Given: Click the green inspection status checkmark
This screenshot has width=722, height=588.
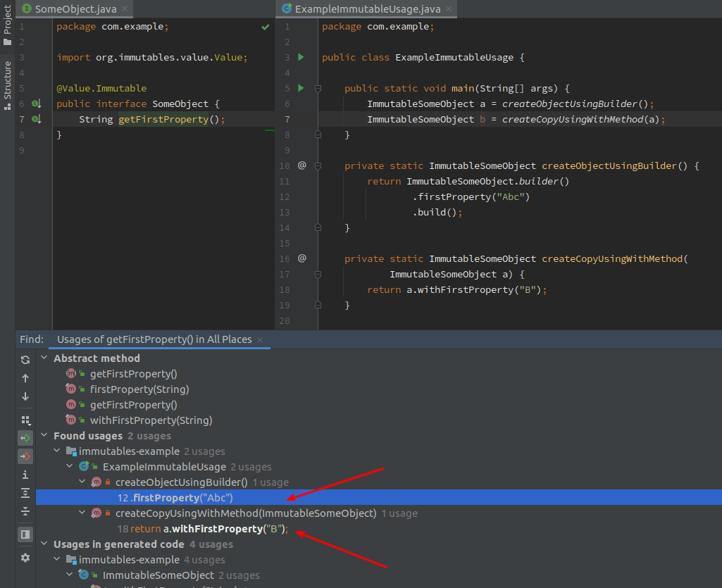Looking at the screenshot, I should [x=265, y=27].
